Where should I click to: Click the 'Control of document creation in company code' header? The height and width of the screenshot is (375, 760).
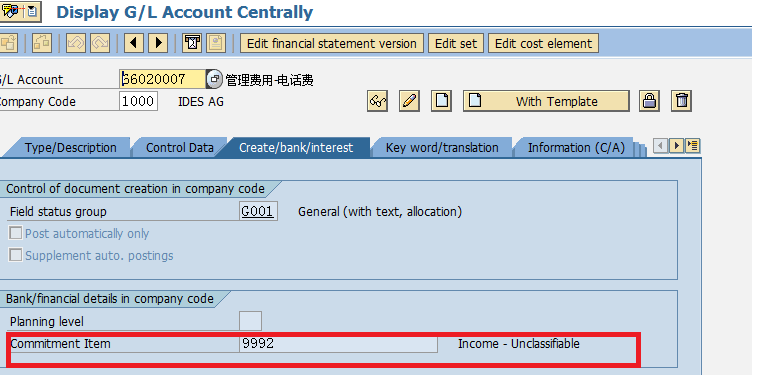point(135,188)
